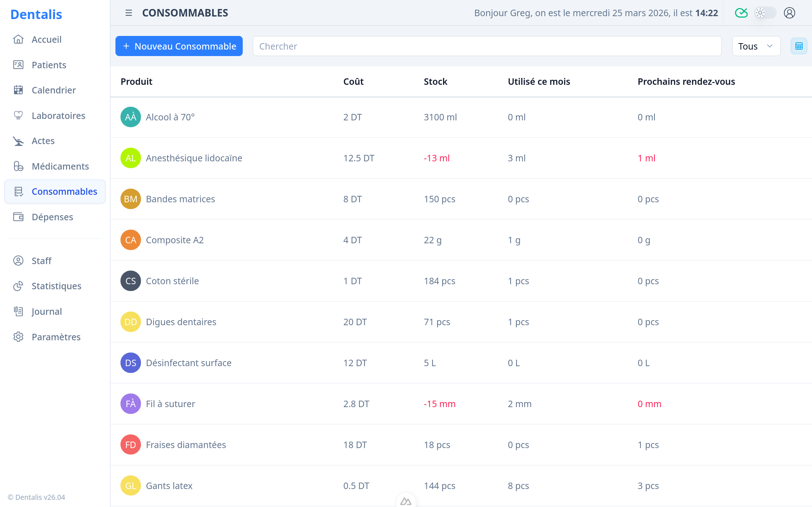This screenshot has width=812, height=507.
Task: Navigate to Statistiques
Action: (56, 286)
